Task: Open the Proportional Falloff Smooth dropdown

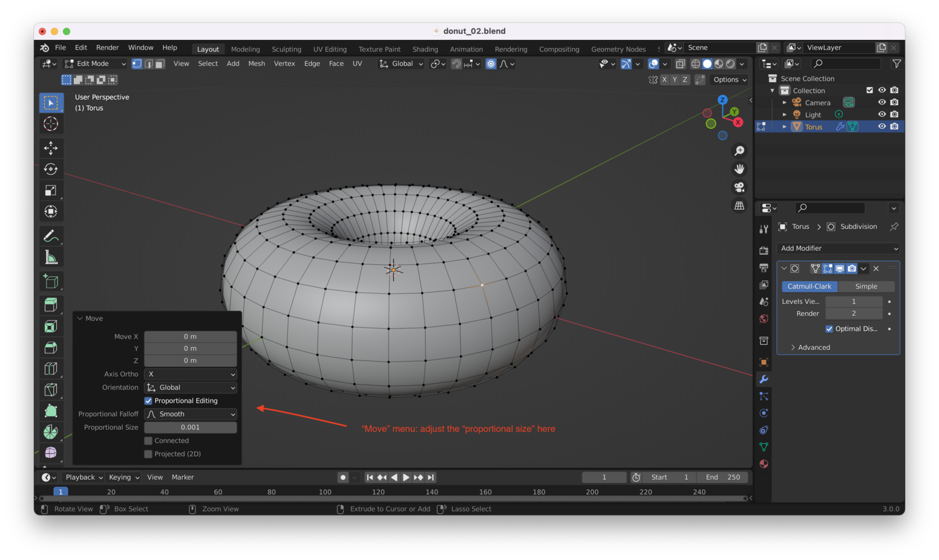Action: coord(191,414)
